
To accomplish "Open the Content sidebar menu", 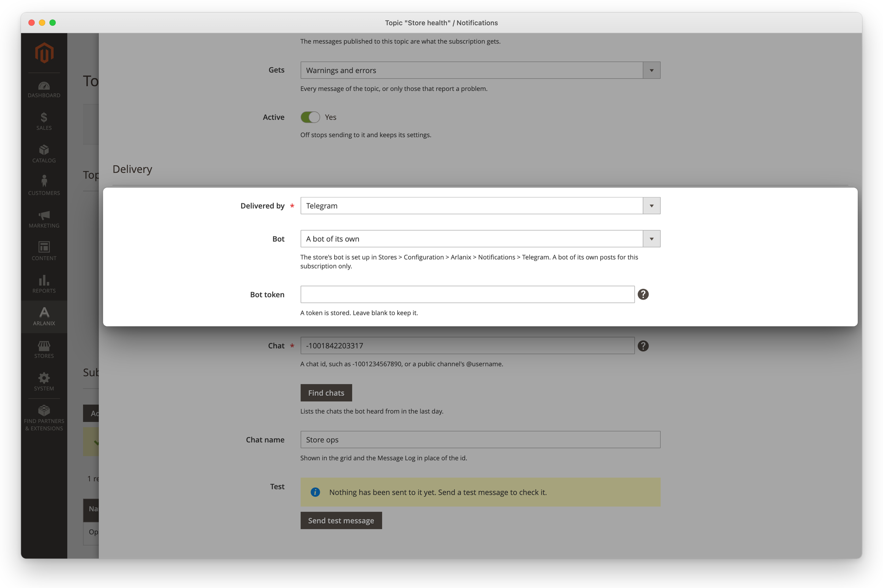I will [x=44, y=252].
